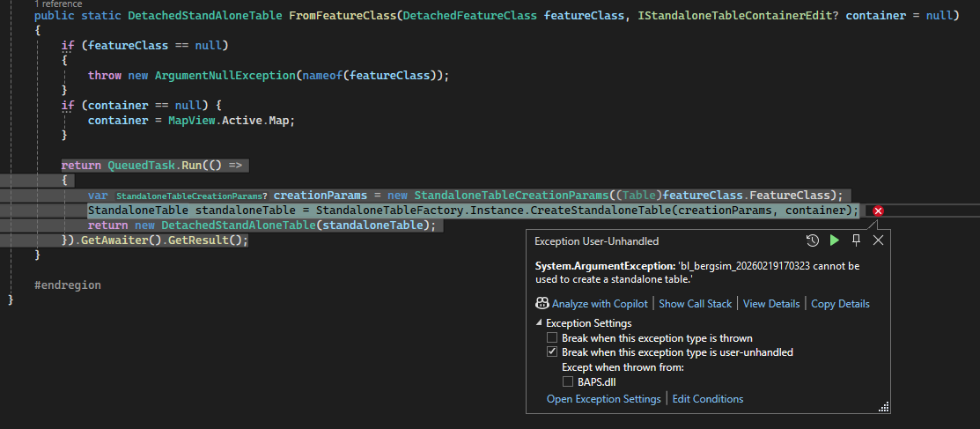Continue execution with green play icon

(835, 240)
